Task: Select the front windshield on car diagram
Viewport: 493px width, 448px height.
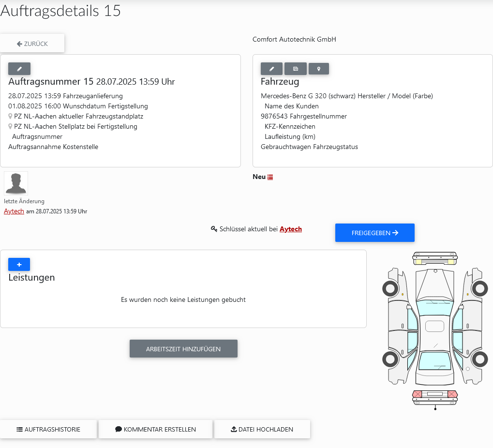Action: pos(435,308)
